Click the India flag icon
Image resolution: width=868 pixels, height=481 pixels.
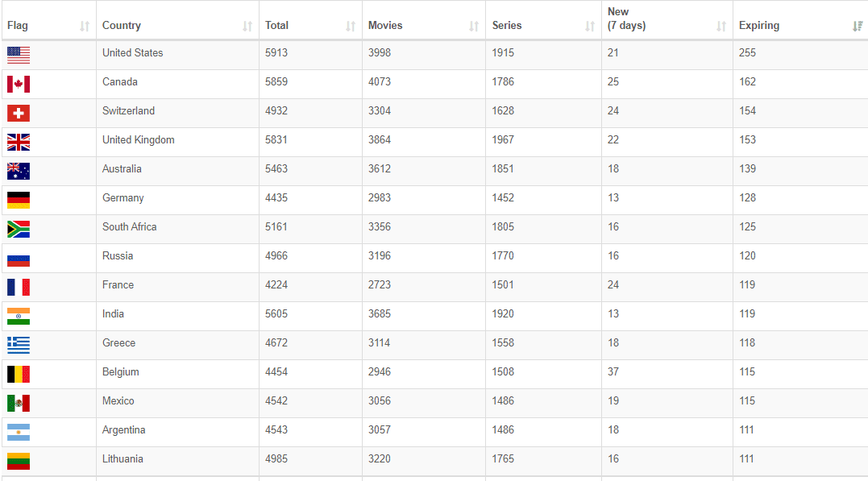(x=19, y=316)
